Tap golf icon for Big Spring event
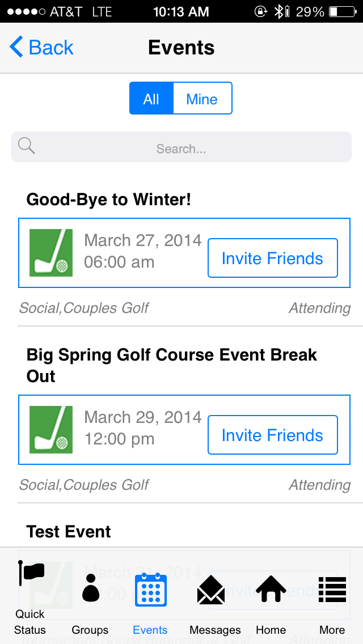363x644 pixels. click(x=51, y=430)
